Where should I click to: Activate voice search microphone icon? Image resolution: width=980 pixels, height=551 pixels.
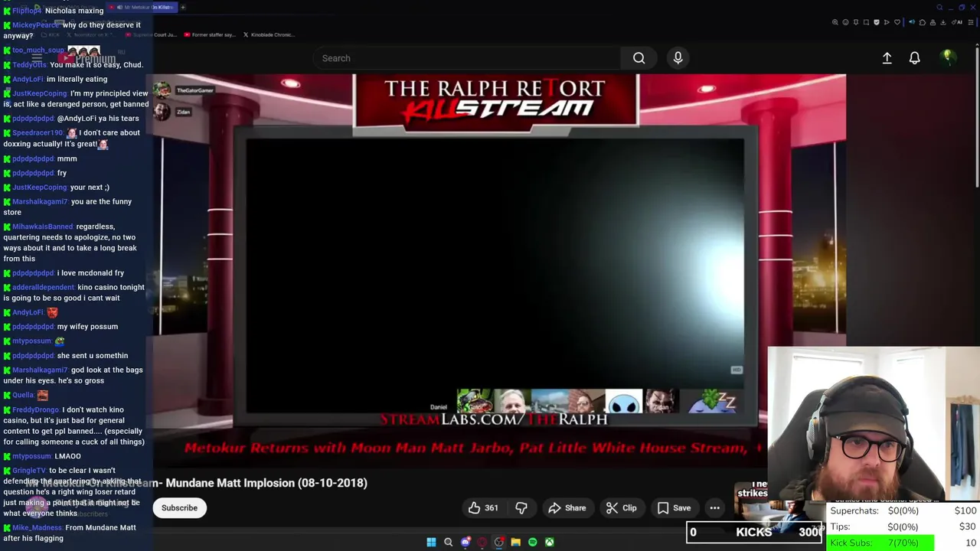pyautogui.click(x=678, y=58)
